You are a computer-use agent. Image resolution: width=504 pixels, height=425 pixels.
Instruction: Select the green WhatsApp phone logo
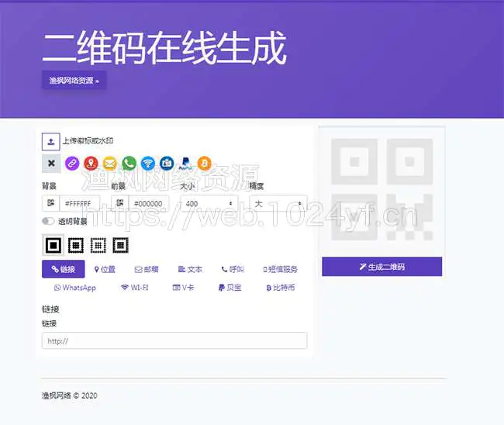coord(129,164)
